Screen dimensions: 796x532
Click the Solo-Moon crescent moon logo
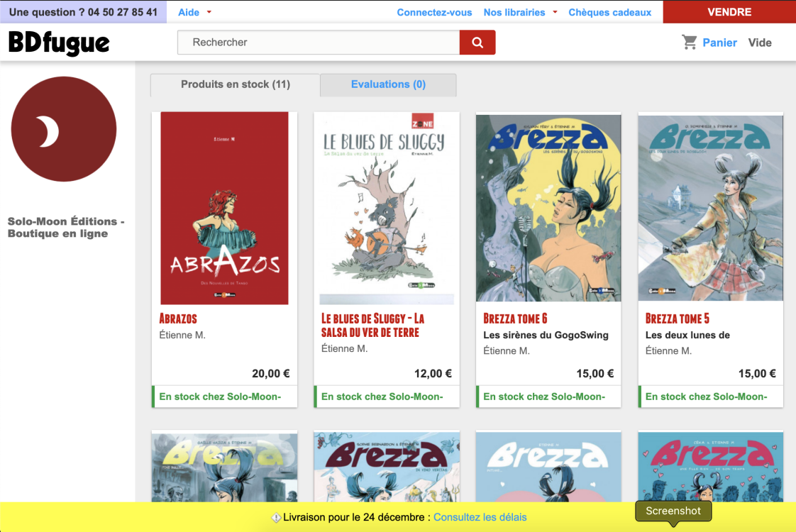click(64, 129)
